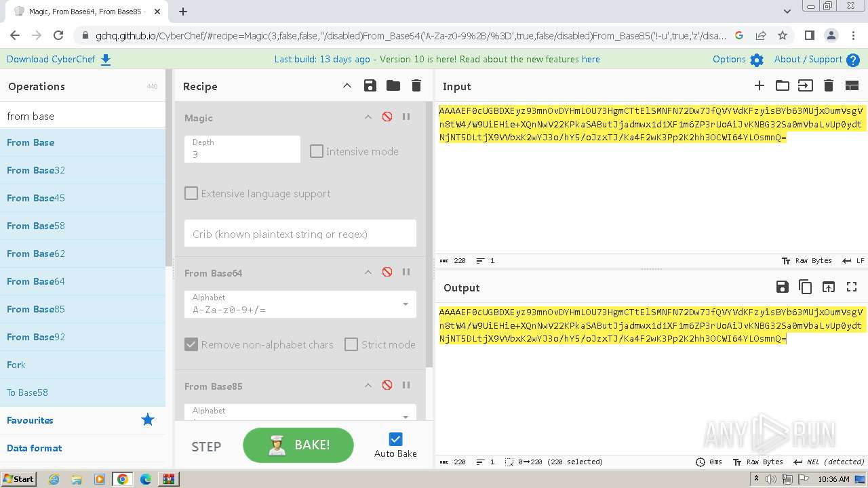The width and height of the screenshot is (868, 488).
Task: Change input character encoding Raw Bytes
Action: (x=807, y=260)
